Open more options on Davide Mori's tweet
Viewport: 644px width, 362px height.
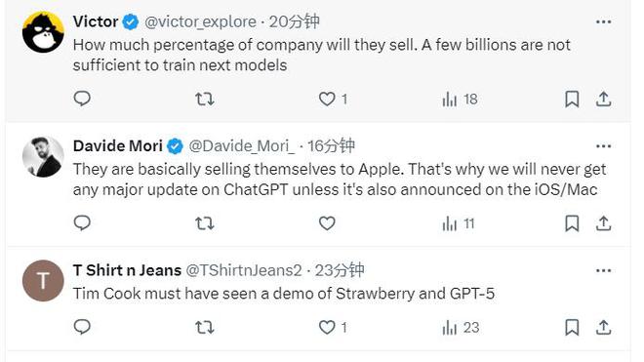click(603, 146)
